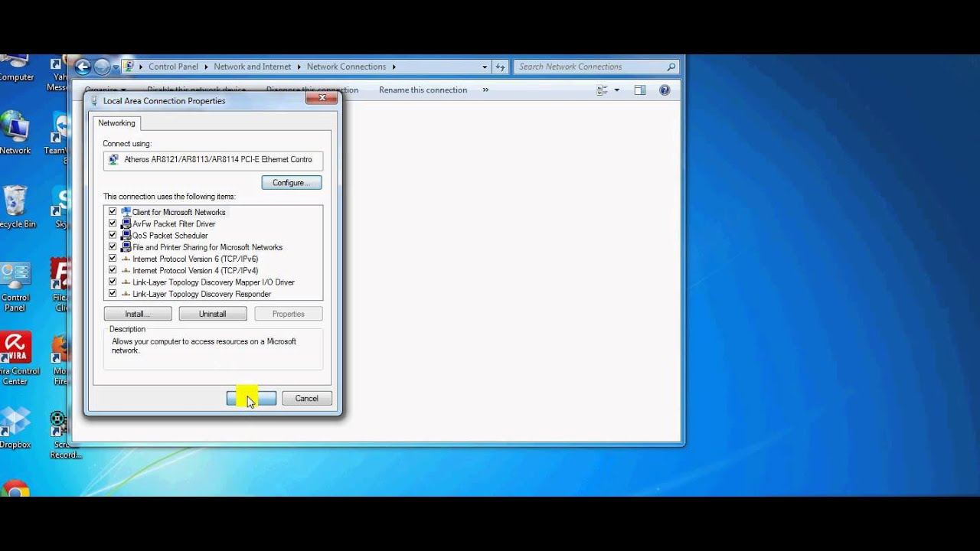Click the File and Printer Sharing icon

126,247
